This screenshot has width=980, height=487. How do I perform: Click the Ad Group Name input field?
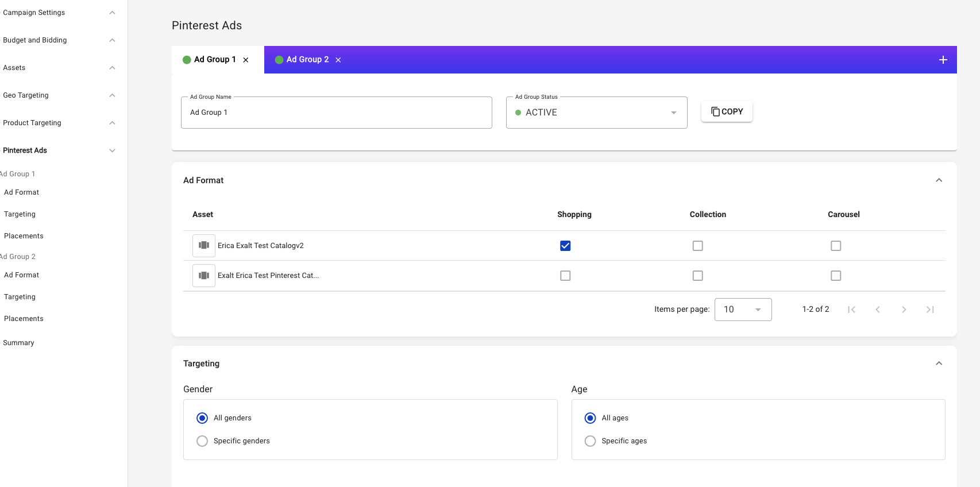click(336, 113)
